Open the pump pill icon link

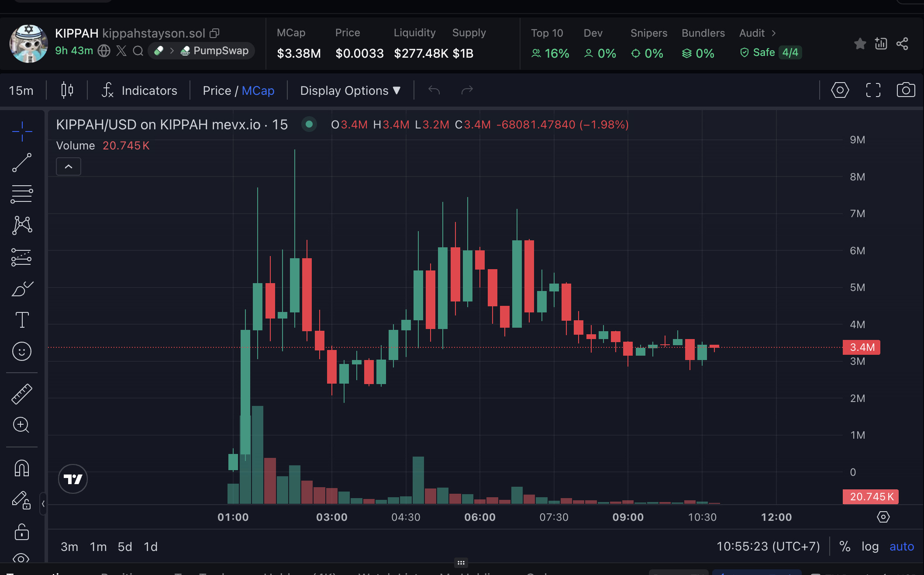(159, 51)
